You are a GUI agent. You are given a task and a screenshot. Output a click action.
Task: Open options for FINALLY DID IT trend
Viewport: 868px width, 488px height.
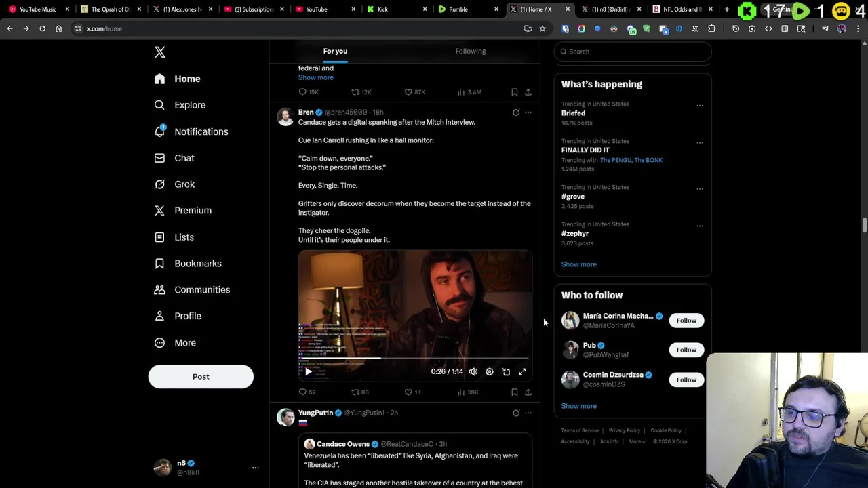tap(700, 143)
